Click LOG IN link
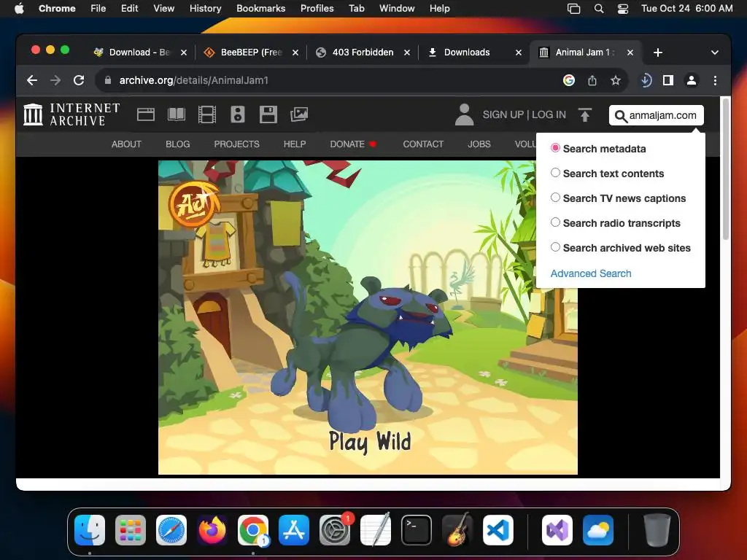The width and height of the screenshot is (747, 560). click(549, 114)
